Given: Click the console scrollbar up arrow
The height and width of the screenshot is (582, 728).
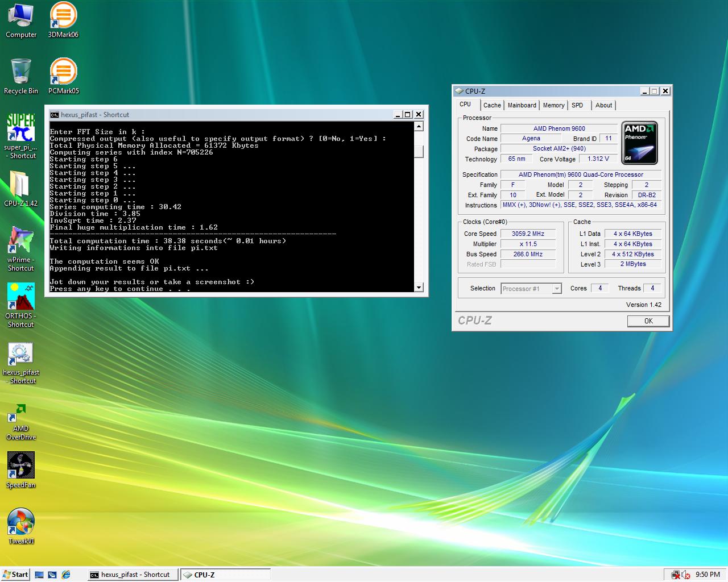Looking at the screenshot, I should [419, 126].
